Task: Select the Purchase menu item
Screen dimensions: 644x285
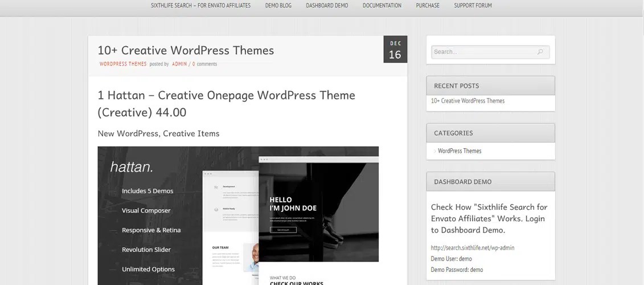Action: [428, 5]
